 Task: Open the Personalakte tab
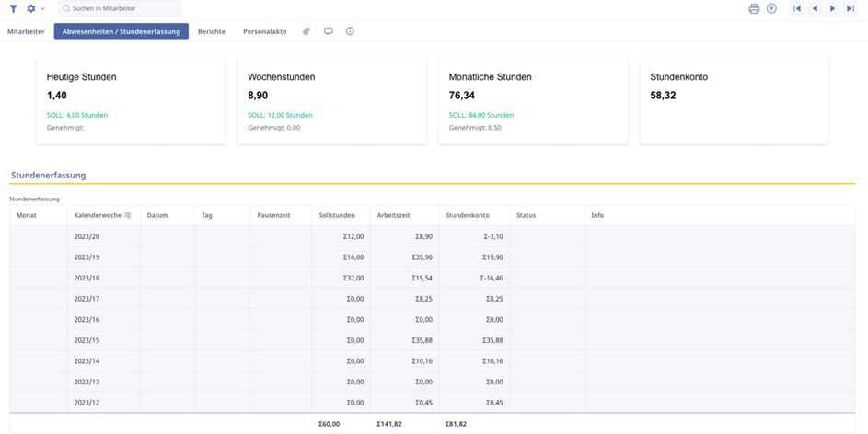coord(265,31)
